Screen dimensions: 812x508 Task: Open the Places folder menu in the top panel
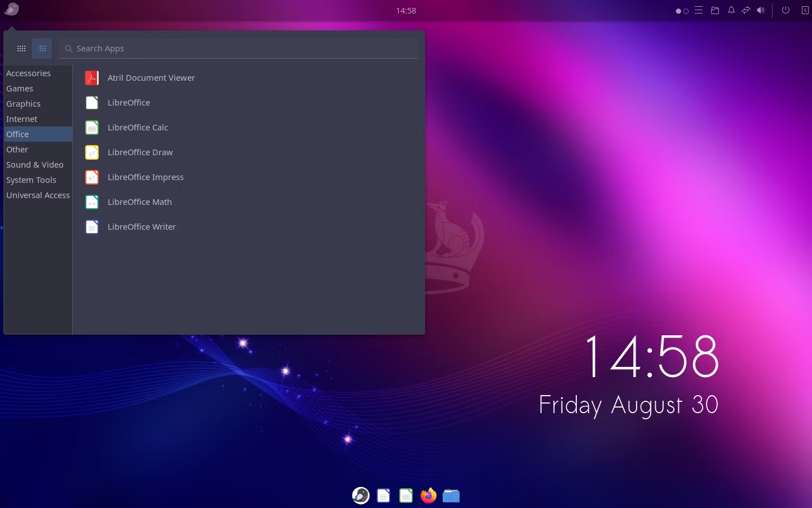tap(715, 10)
